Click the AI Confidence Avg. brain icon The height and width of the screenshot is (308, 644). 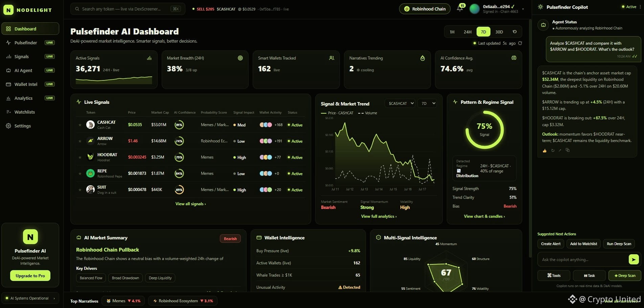click(514, 58)
